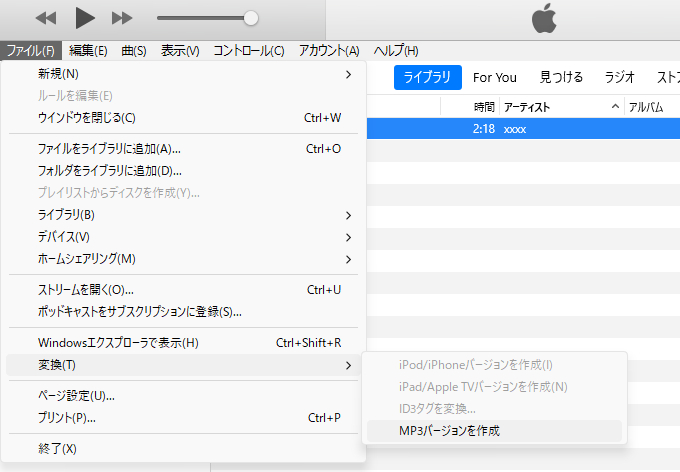Viewport: 680px width, 472px height.
Task: Select ウインドウを閉じる(C) menu item
Action: point(183,118)
